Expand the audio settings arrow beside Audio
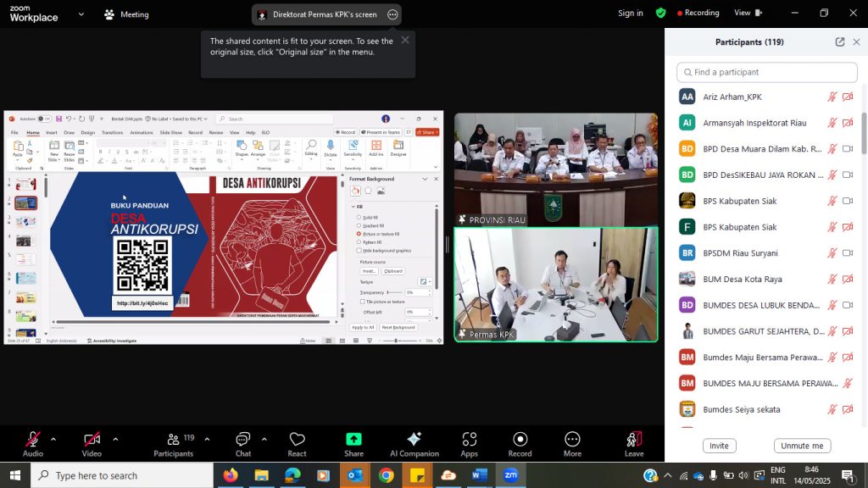This screenshot has height=488, width=868. tap(53, 439)
